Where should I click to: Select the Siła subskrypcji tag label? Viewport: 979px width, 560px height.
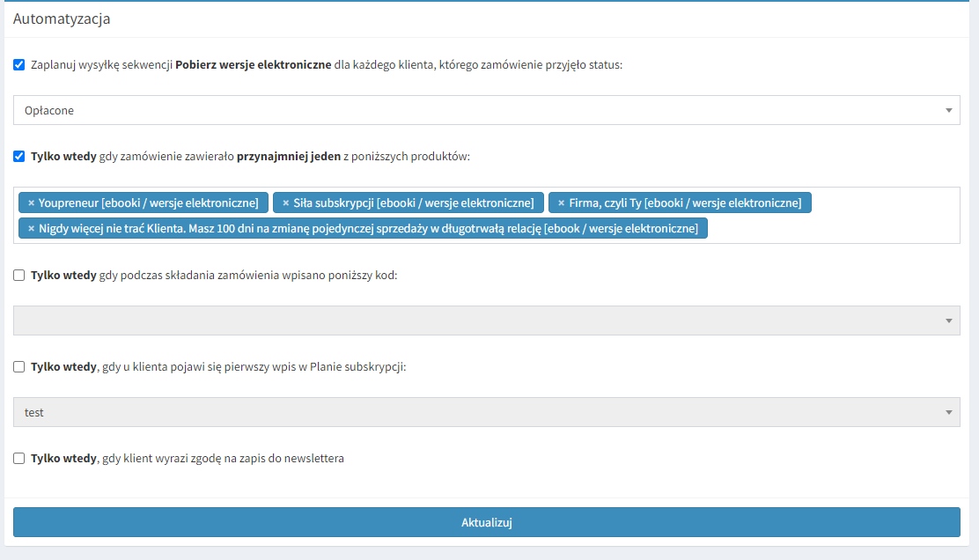(x=413, y=203)
